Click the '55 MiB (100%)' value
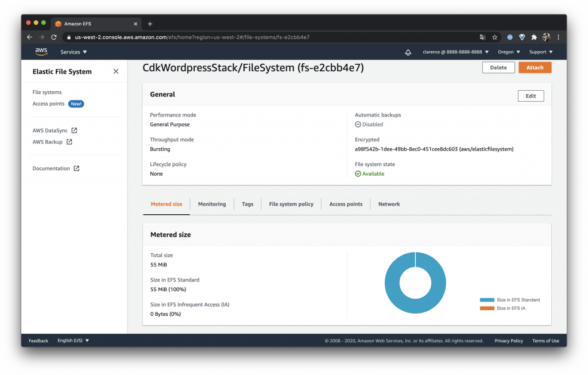The height and width of the screenshot is (375, 588). click(x=168, y=289)
